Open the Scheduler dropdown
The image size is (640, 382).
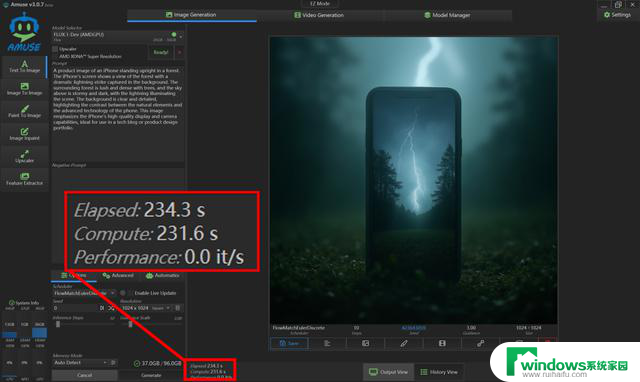84,293
